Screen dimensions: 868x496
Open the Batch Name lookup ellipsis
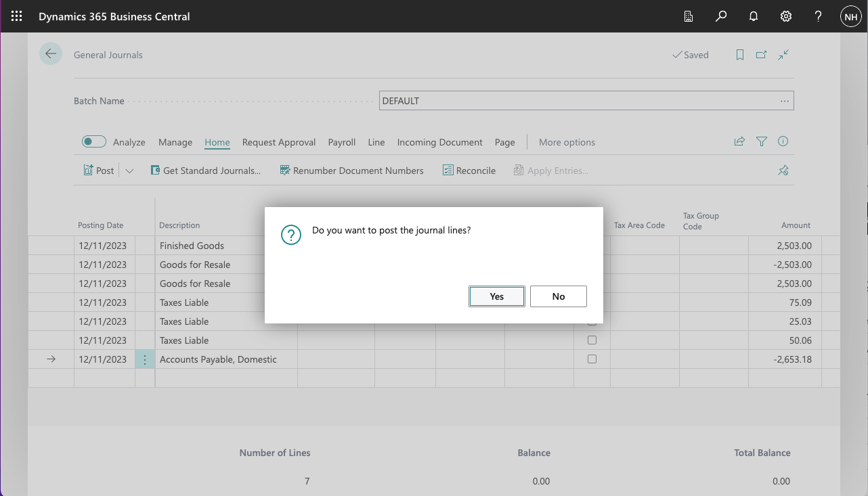click(785, 101)
